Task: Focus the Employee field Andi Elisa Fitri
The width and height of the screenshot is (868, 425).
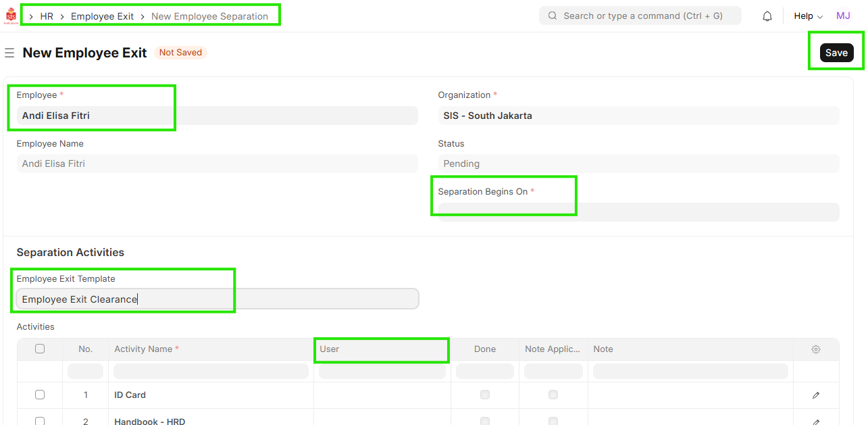Action: pyautogui.click(x=218, y=116)
